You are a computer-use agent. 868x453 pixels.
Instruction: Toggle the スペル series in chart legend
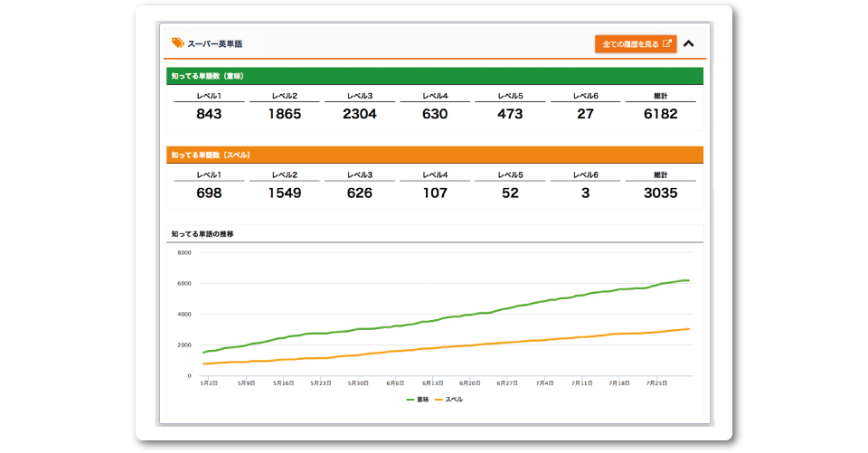(449, 400)
